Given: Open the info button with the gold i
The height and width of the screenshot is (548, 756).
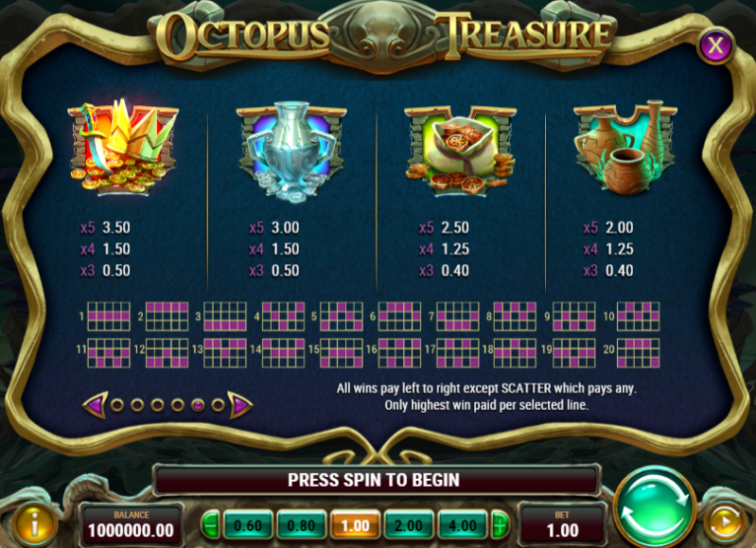Looking at the screenshot, I should [x=34, y=525].
